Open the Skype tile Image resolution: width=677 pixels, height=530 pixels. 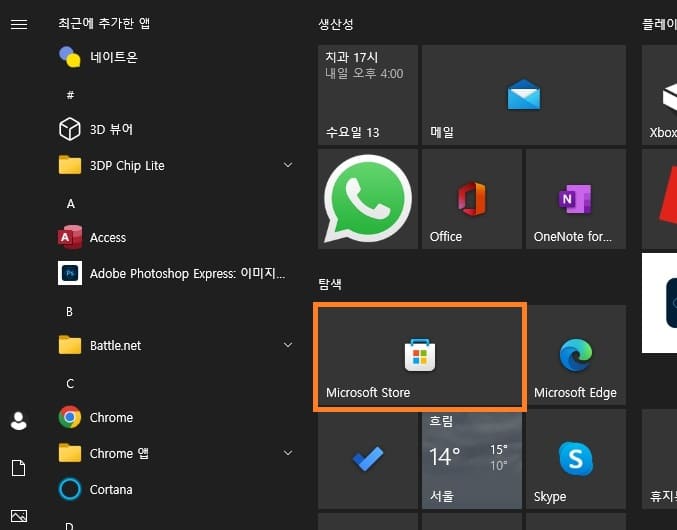[576, 459]
